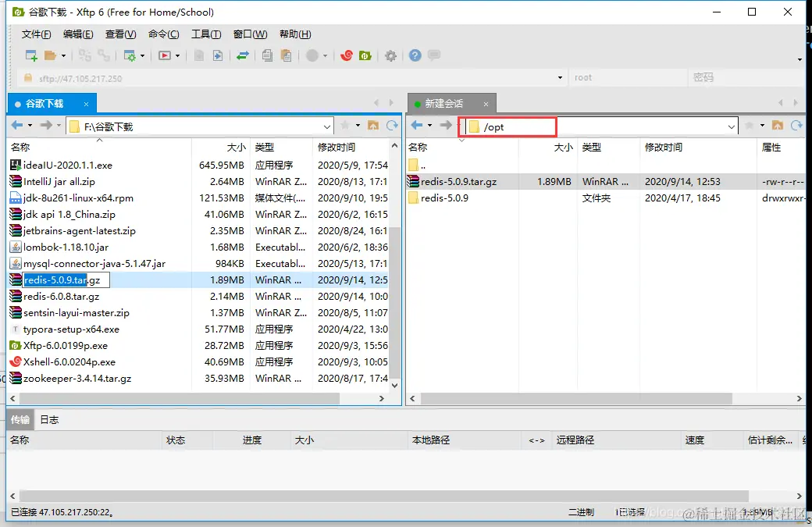Click the Paste toolbar icon

click(286, 55)
